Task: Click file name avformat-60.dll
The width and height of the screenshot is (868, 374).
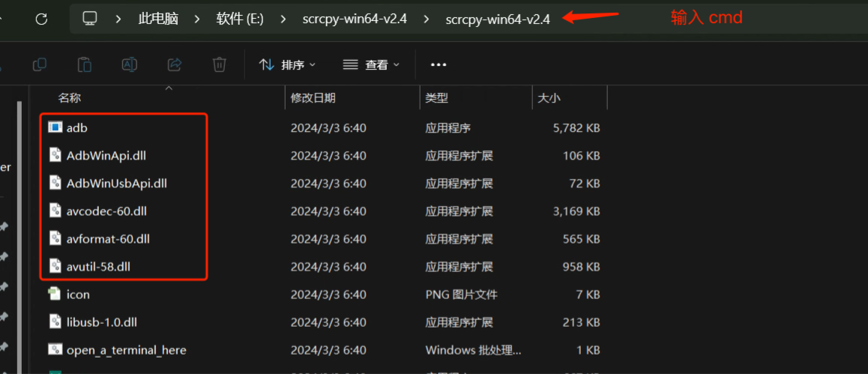Action: 108,239
